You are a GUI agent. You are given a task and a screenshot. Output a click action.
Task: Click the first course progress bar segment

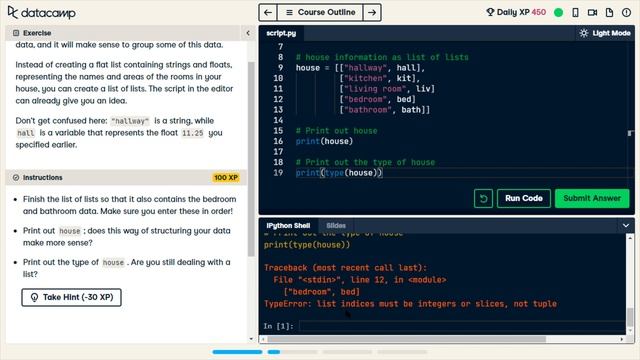(237, 352)
